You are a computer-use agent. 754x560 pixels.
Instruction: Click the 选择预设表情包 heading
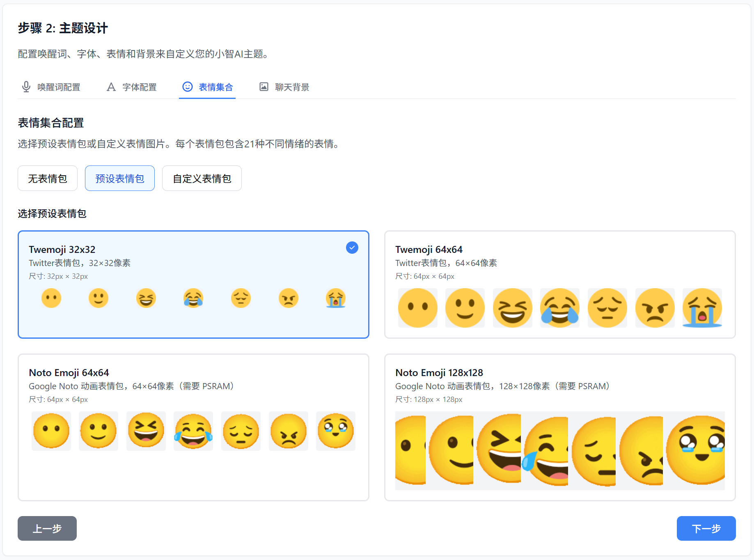point(52,213)
